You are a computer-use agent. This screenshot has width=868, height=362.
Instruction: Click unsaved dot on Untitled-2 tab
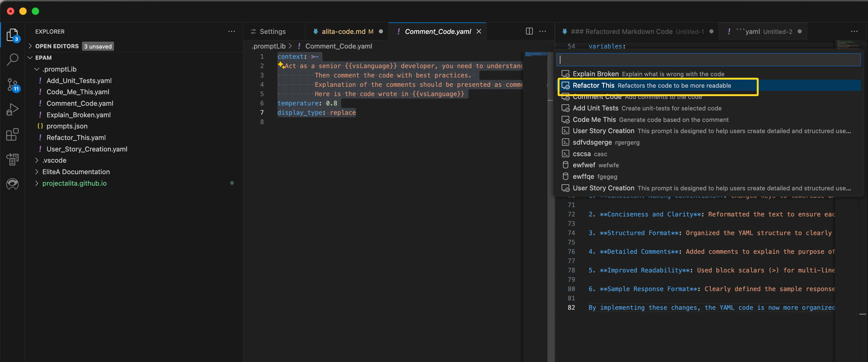pos(800,31)
